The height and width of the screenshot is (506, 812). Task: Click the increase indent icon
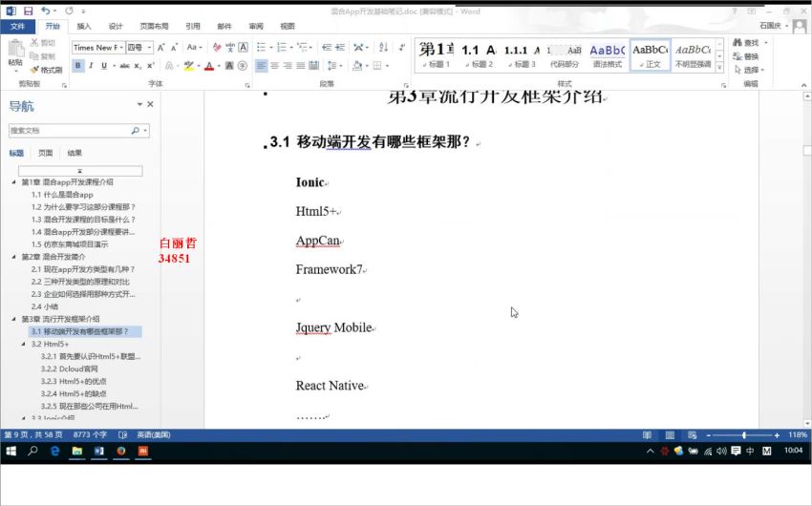[340, 48]
